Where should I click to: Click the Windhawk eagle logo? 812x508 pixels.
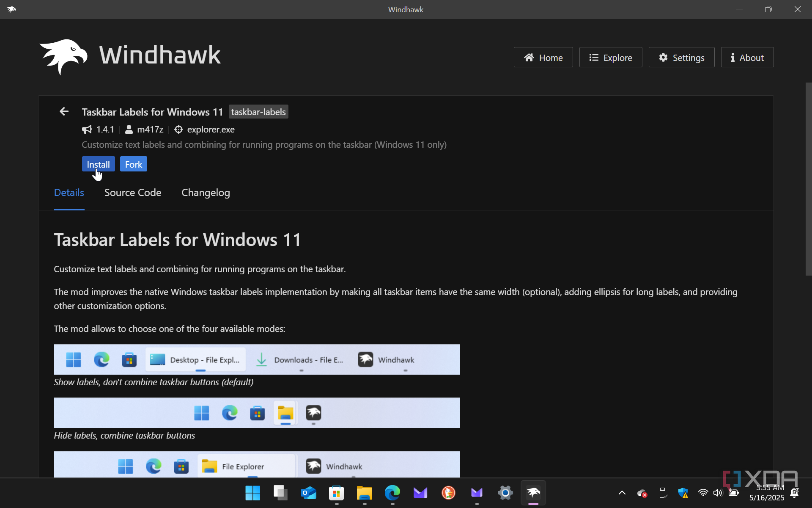pos(63,56)
